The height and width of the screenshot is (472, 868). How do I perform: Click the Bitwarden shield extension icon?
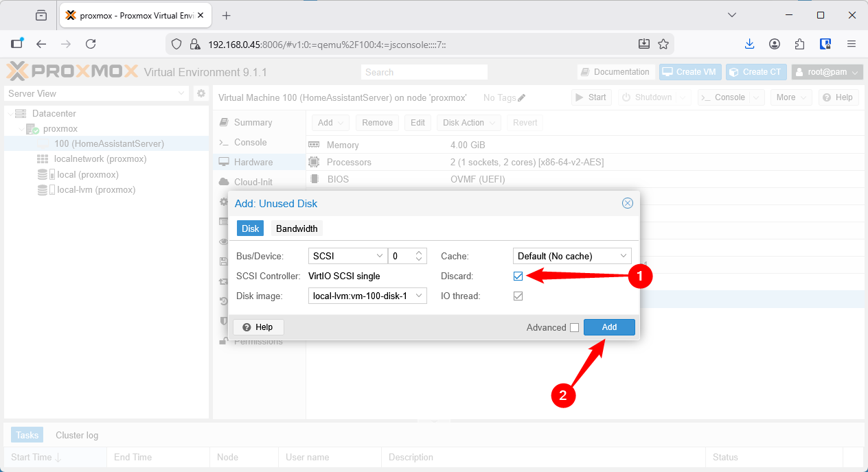tap(826, 44)
